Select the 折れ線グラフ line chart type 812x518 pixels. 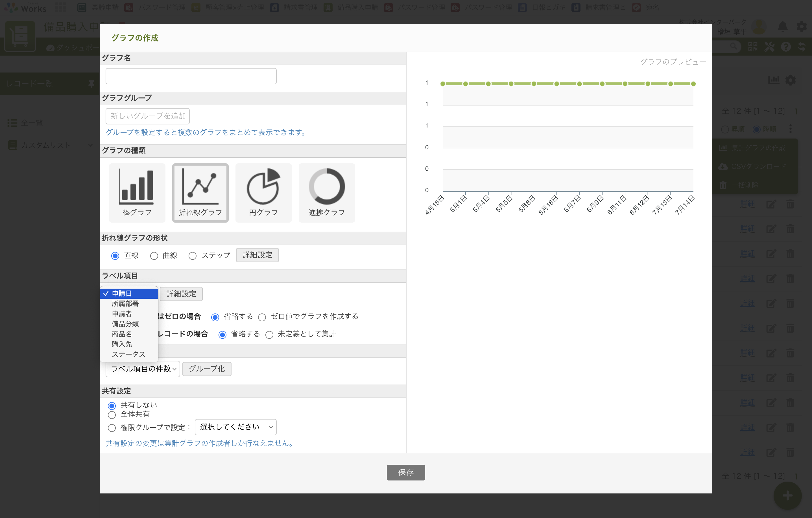click(200, 193)
